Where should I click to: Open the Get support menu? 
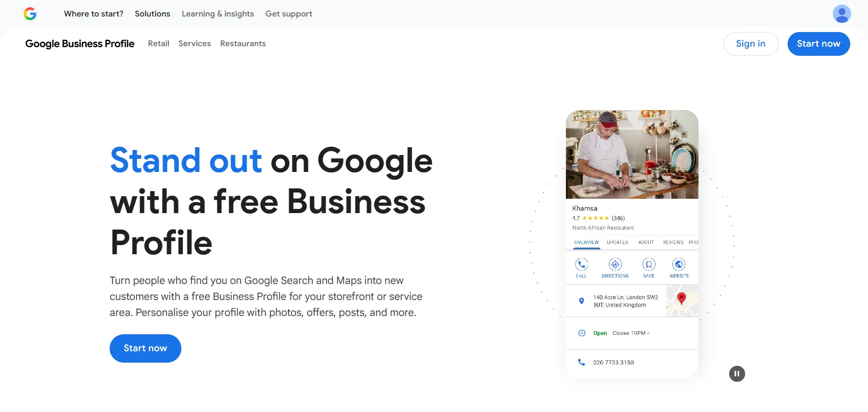(289, 14)
